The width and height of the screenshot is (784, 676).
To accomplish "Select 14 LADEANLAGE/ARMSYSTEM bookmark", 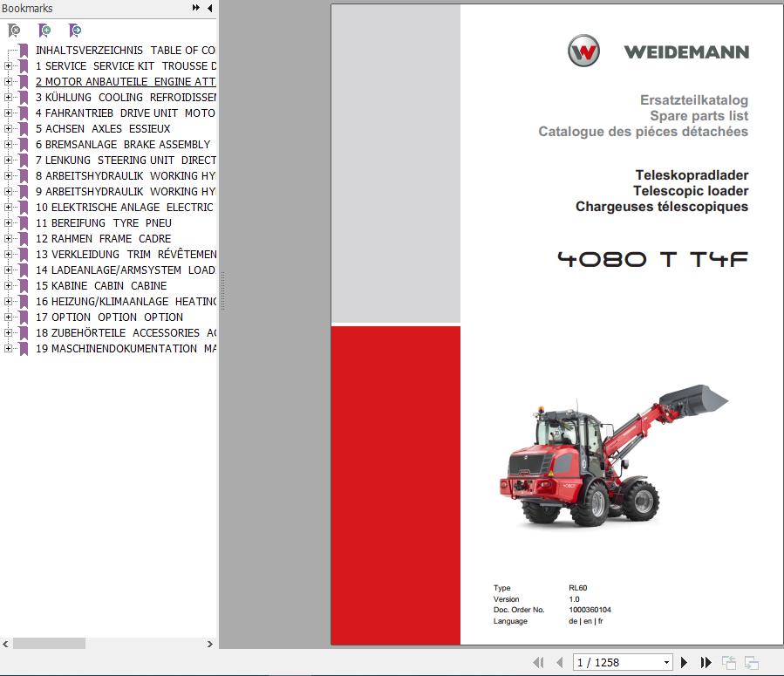I will [x=126, y=270].
